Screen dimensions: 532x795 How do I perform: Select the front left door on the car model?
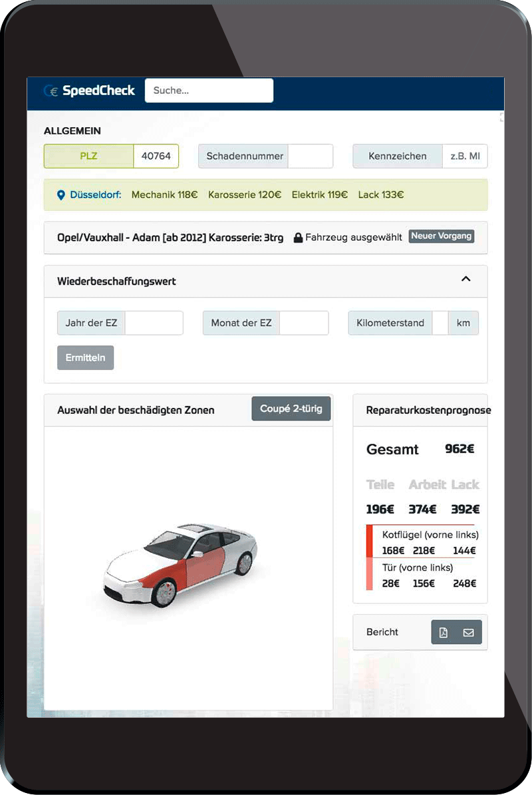pos(205,566)
